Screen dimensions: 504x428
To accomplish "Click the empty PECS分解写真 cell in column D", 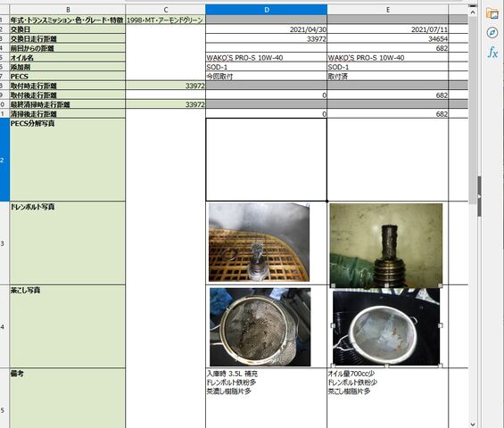I will (x=266, y=160).
